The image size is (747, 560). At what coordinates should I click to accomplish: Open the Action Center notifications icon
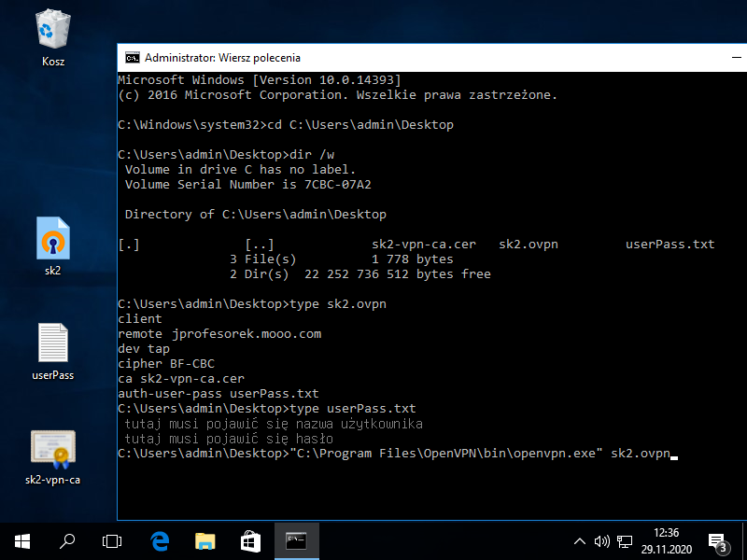(717, 540)
